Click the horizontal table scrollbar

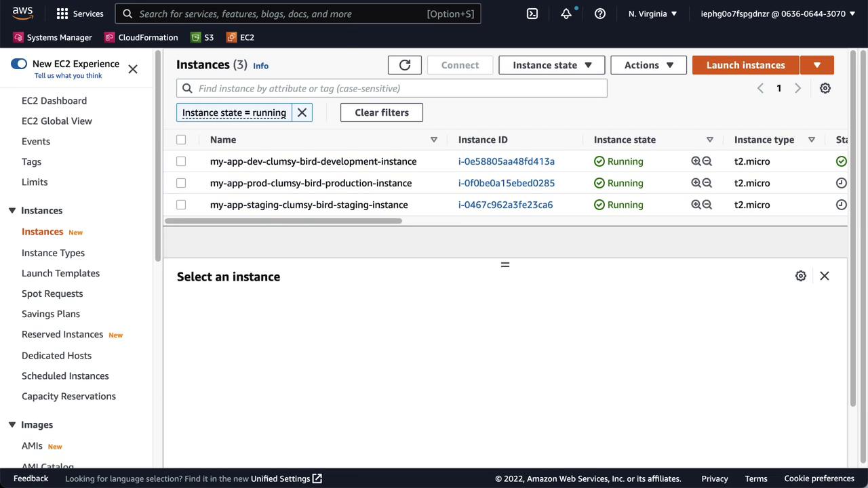tap(283, 221)
